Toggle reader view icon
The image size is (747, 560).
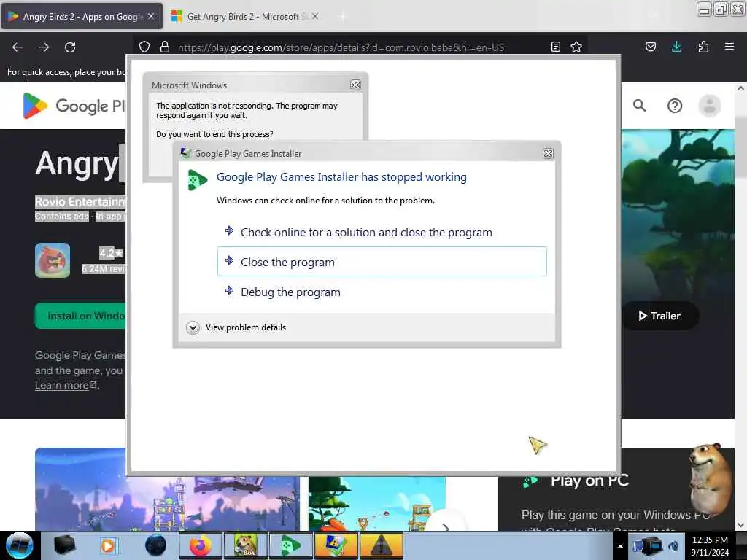tap(555, 47)
